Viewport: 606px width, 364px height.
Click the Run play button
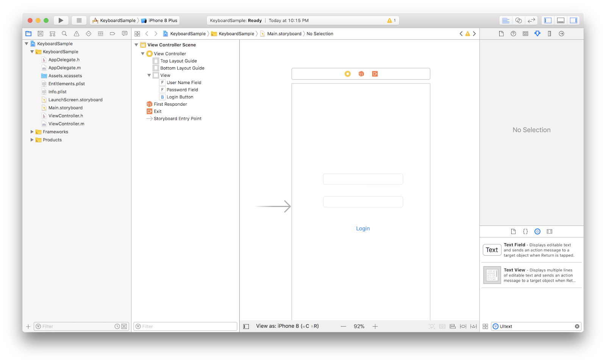tap(61, 20)
